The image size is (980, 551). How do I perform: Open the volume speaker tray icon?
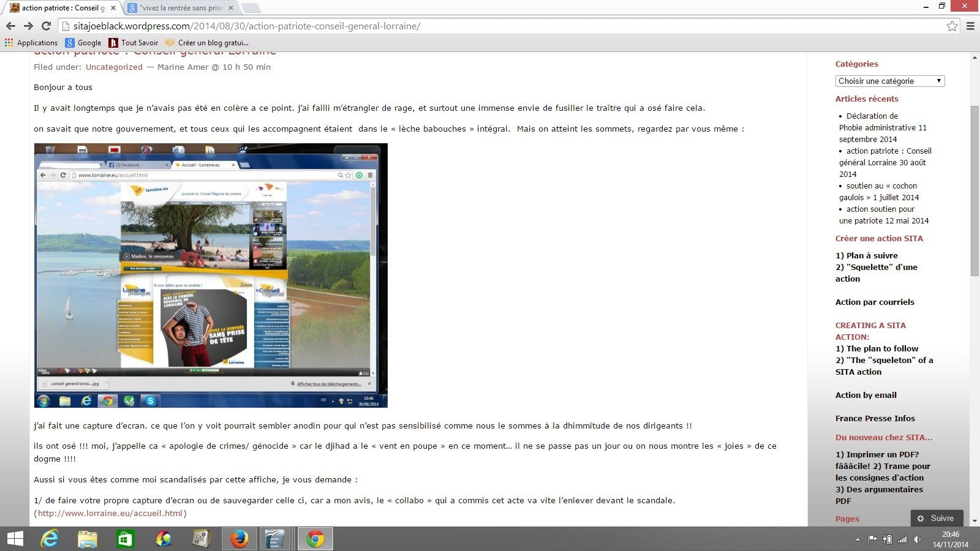point(917,539)
